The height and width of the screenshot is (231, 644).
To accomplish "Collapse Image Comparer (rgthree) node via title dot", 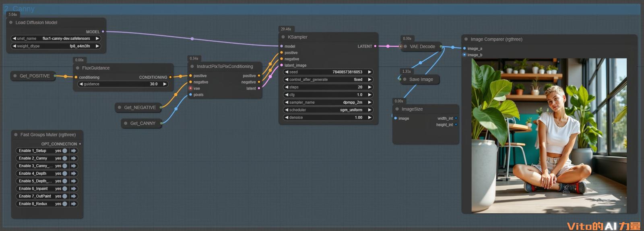I will (x=466, y=39).
